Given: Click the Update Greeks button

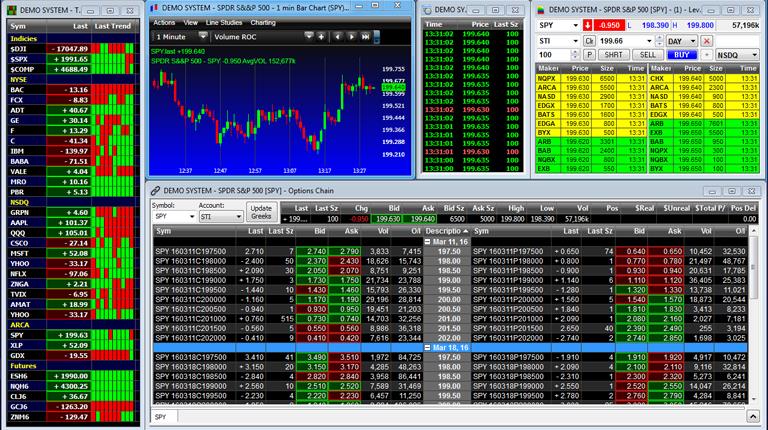Looking at the screenshot, I should 261,212.
